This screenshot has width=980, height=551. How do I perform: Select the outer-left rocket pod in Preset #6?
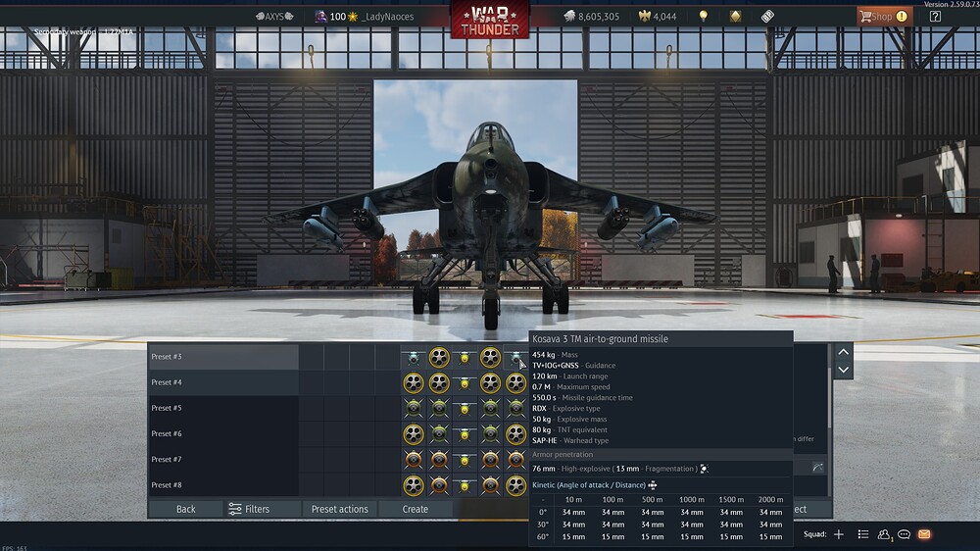[x=414, y=434]
